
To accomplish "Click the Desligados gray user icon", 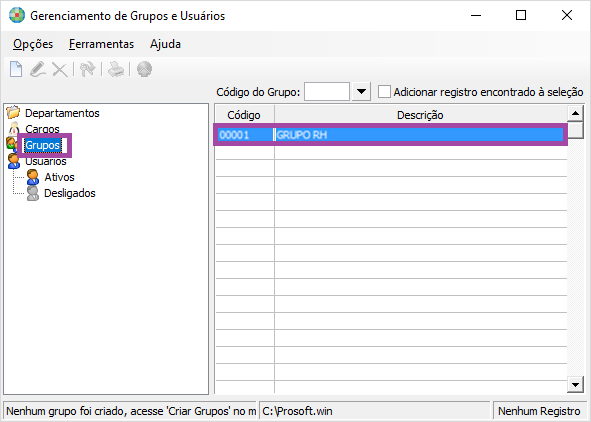I will pos(33,193).
